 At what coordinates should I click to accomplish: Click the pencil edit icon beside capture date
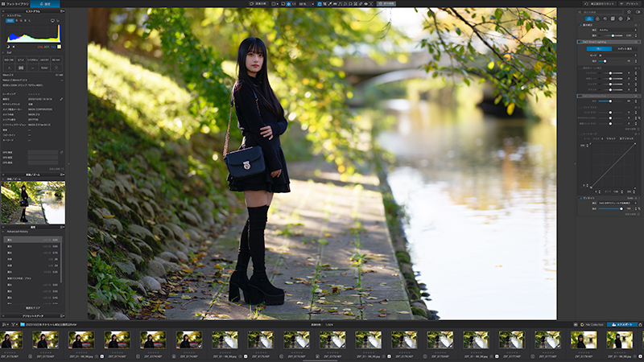tap(61, 99)
